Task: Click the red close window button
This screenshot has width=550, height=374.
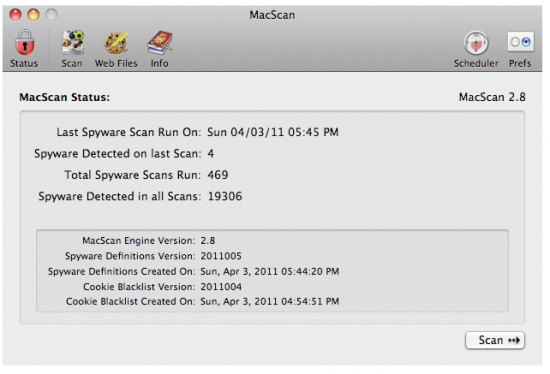Action: [15, 15]
